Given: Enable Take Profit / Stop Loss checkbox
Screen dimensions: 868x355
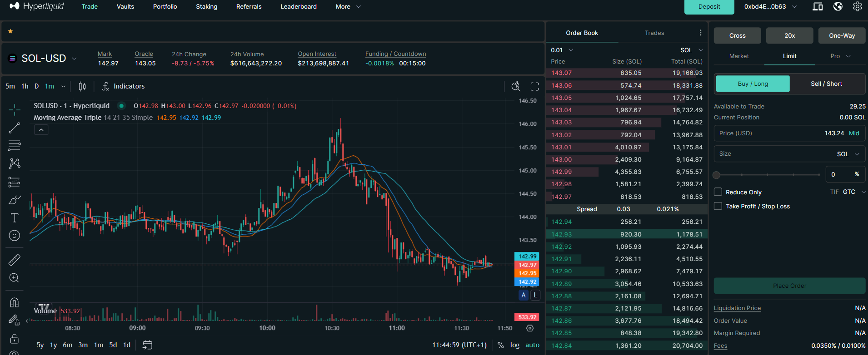Looking at the screenshot, I should tap(718, 206).
